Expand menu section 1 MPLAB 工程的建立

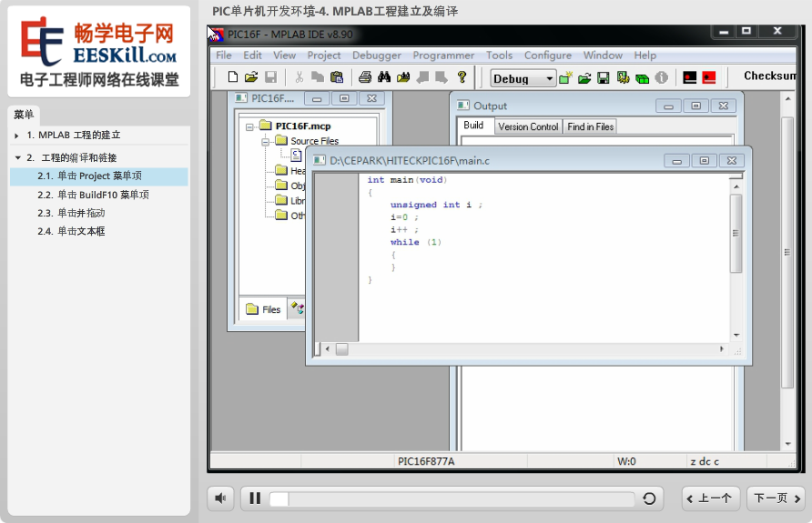click(16, 136)
